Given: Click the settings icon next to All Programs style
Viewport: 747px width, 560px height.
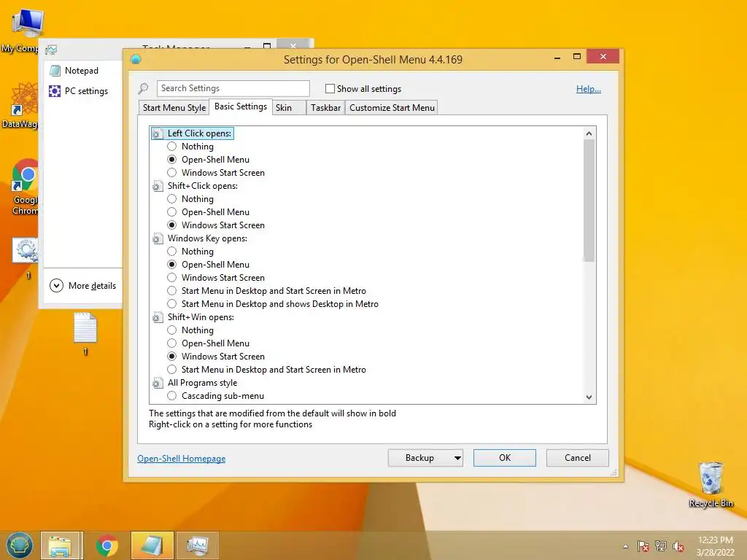Looking at the screenshot, I should (x=158, y=384).
